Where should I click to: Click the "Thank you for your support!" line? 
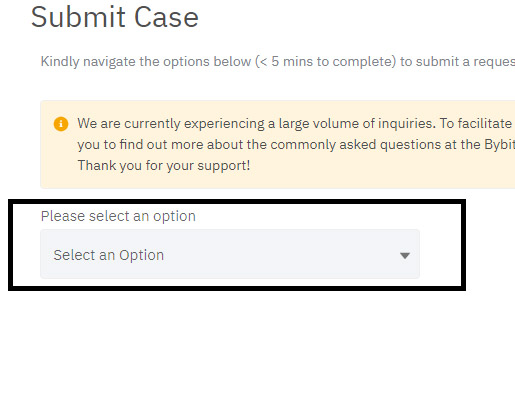[164, 165]
